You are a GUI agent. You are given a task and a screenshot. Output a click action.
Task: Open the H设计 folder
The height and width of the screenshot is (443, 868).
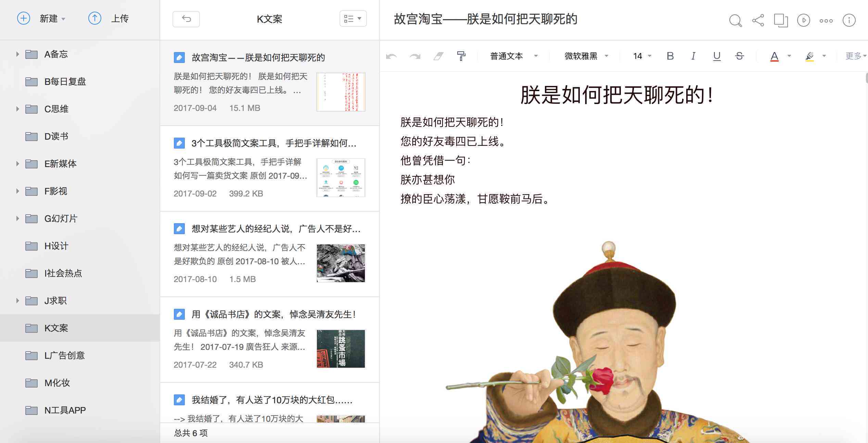pyautogui.click(x=80, y=246)
